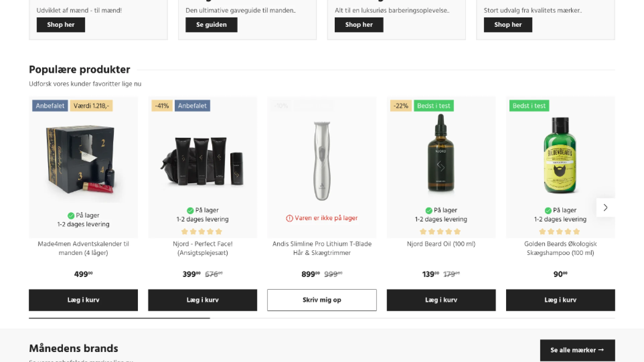Add Made4men Adventskalender to cart

(x=83, y=300)
